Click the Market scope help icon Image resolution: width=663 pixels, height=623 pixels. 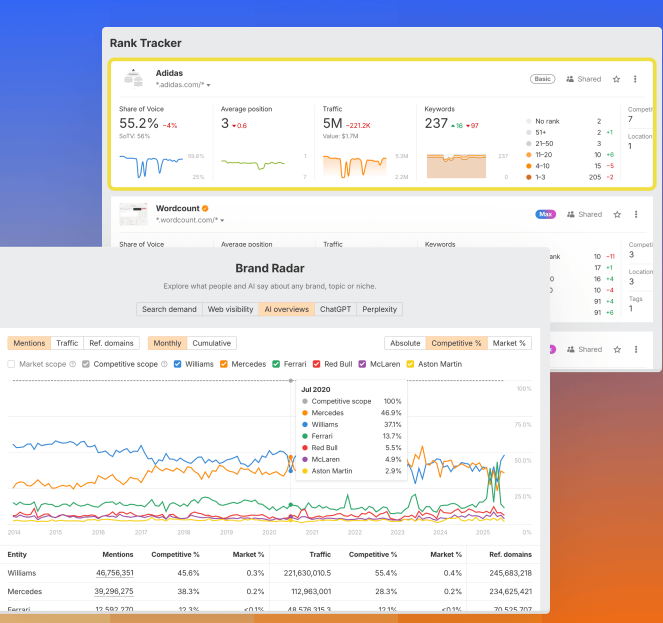pyautogui.click(x=70, y=364)
